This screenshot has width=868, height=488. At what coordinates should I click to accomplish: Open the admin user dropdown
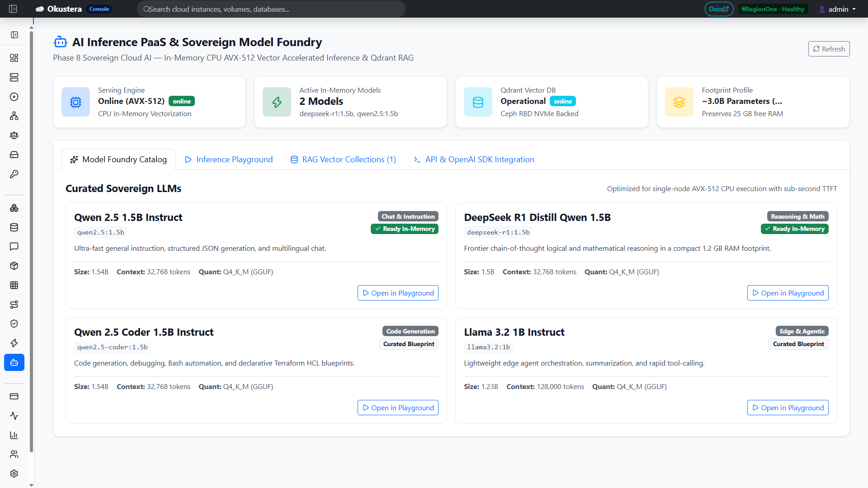pyautogui.click(x=838, y=9)
